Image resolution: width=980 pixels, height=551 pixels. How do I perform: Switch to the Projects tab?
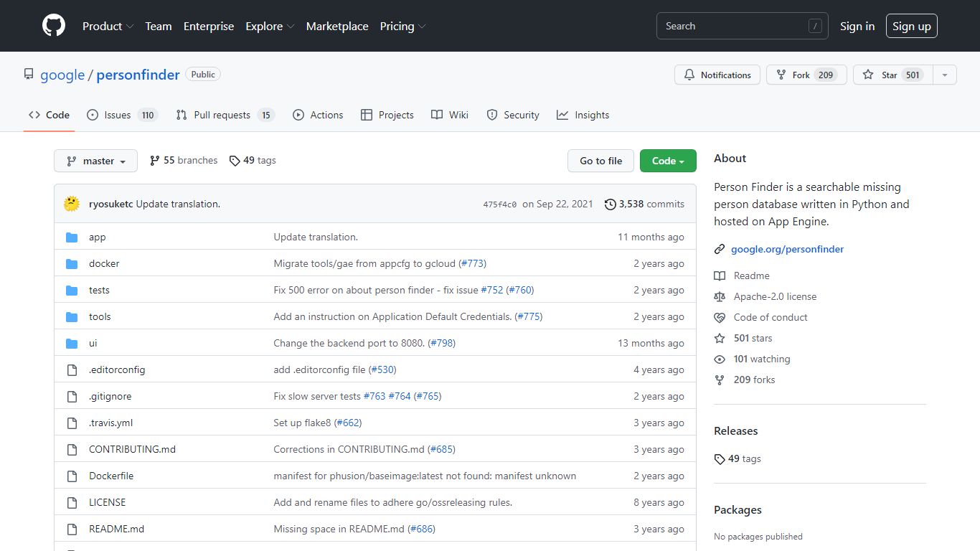click(x=387, y=115)
